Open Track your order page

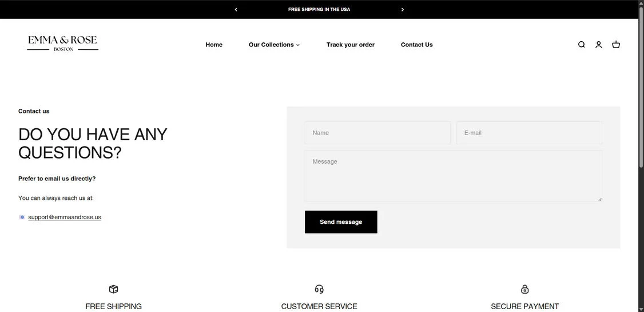351,45
